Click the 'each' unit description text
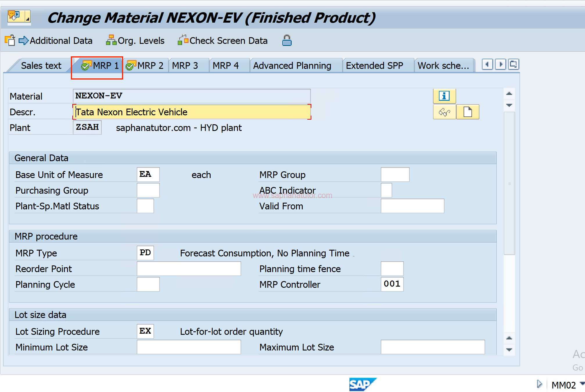 pos(201,175)
